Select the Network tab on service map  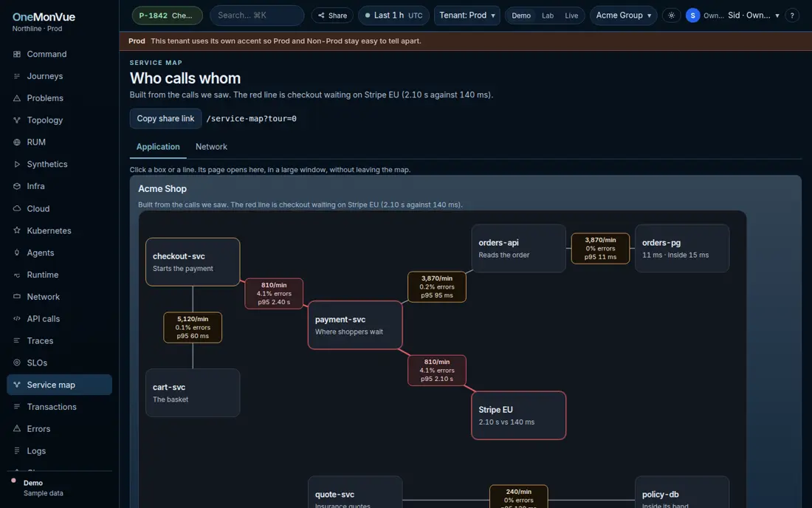click(x=211, y=146)
